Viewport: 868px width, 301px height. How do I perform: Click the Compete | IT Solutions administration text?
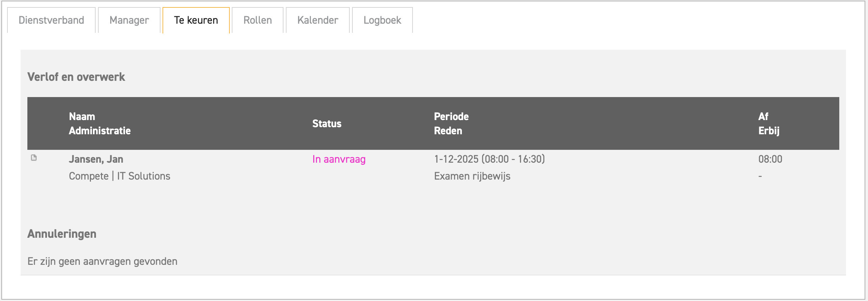120,176
